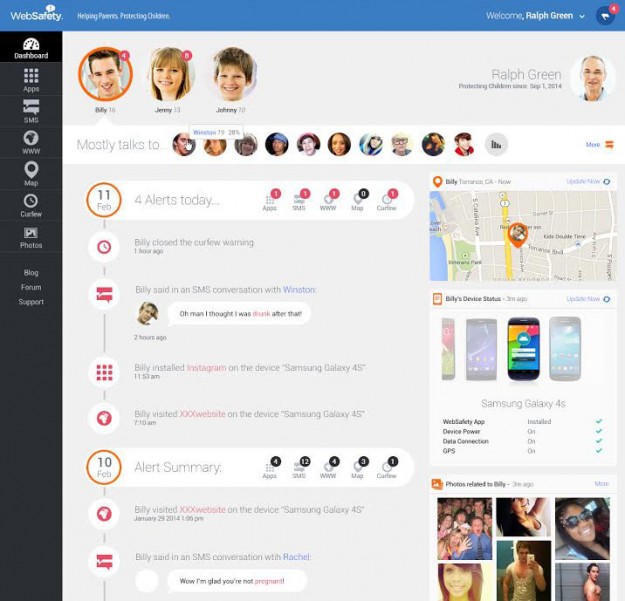Screen dimensions: 625x601
Task: Open the Instagram link in app alert
Action: (206, 367)
